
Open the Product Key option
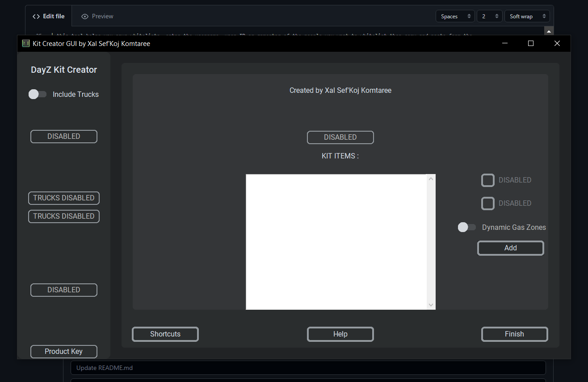point(63,351)
